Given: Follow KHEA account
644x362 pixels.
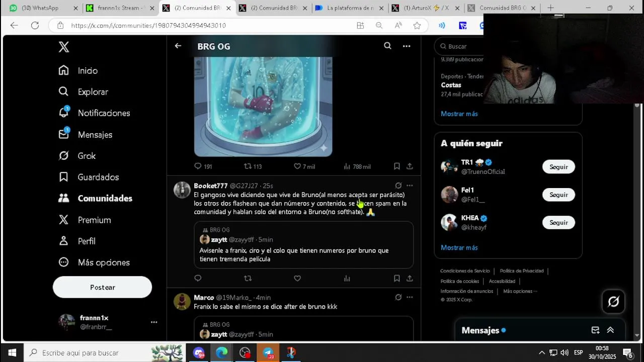Looking at the screenshot, I should tap(558, 222).
